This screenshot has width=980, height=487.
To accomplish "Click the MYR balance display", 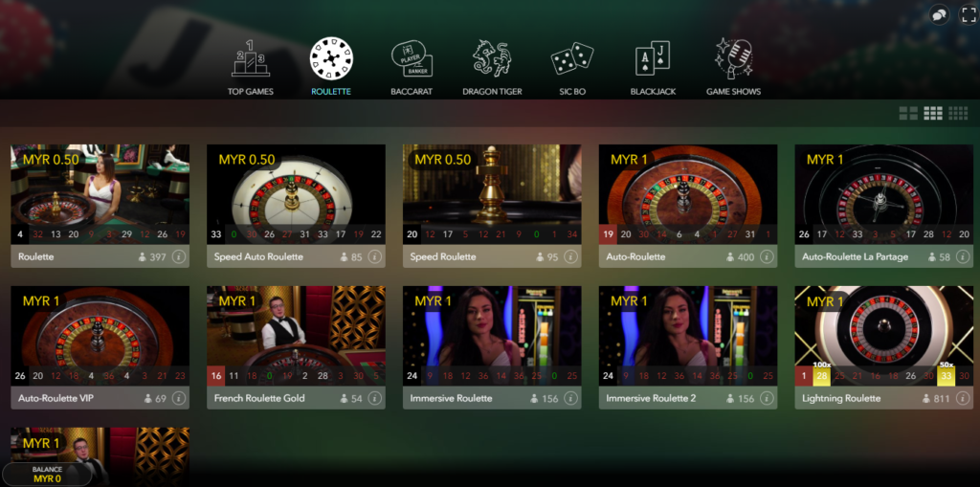I will (47, 475).
